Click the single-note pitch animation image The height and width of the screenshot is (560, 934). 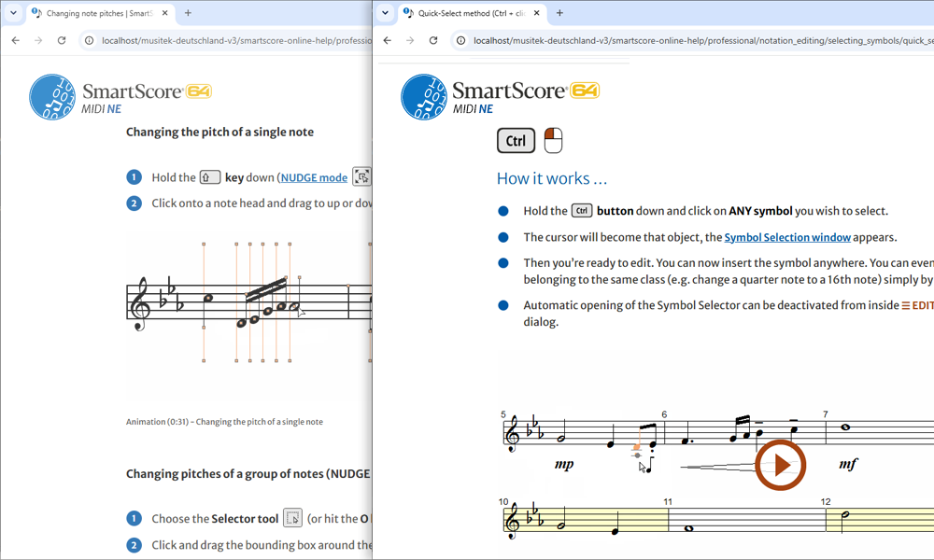tap(249, 303)
